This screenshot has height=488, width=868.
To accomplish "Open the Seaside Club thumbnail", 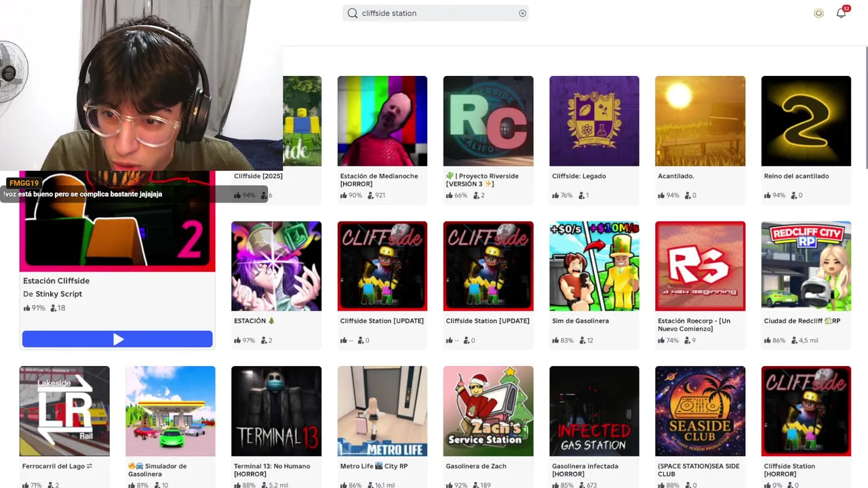I will 700,411.
